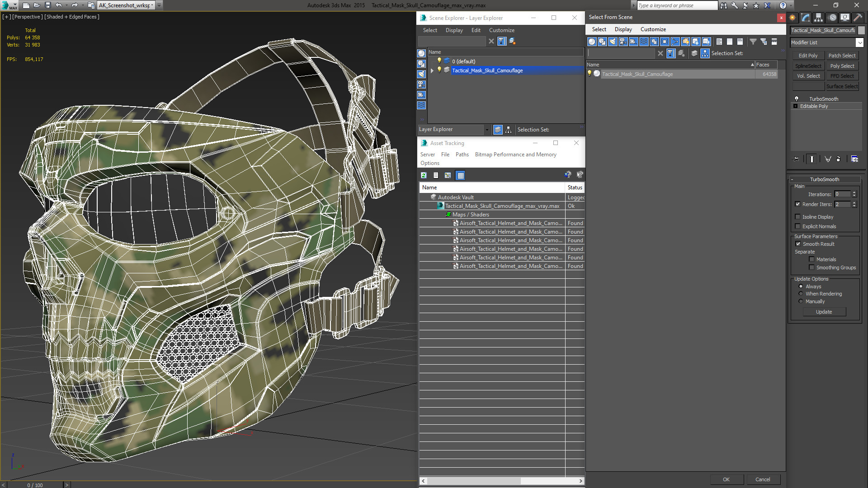Click OK in Select From Scene dialog

coord(726,479)
